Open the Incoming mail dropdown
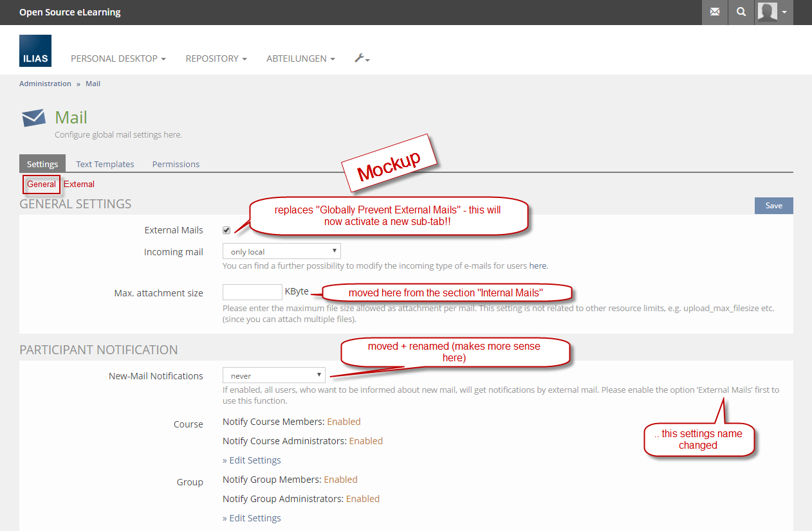The width and height of the screenshot is (812, 531). [x=281, y=251]
